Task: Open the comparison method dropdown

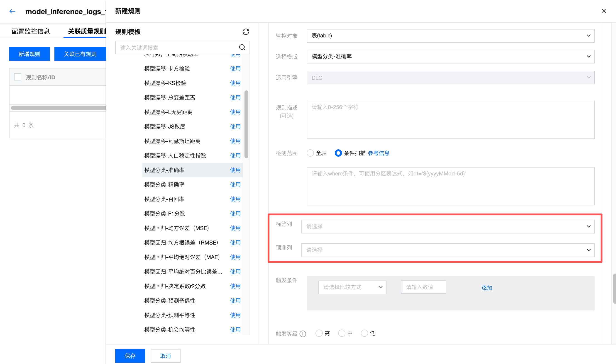Action: [x=352, y=287]
